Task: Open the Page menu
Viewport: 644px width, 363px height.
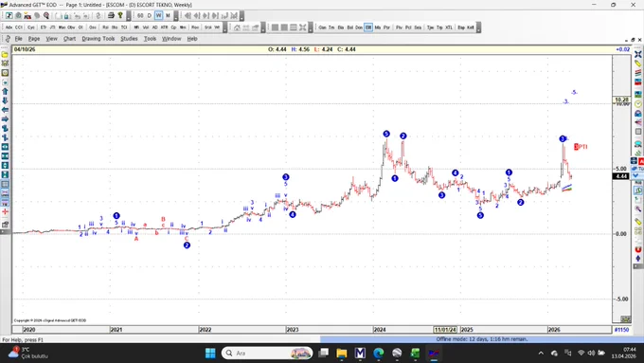Action: [34, 39]
